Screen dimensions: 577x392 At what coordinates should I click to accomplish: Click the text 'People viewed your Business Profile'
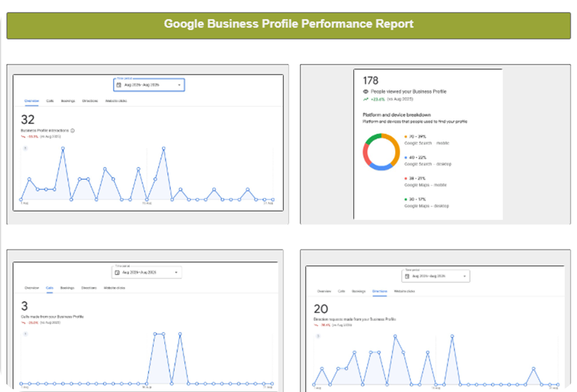coord(408,92)
